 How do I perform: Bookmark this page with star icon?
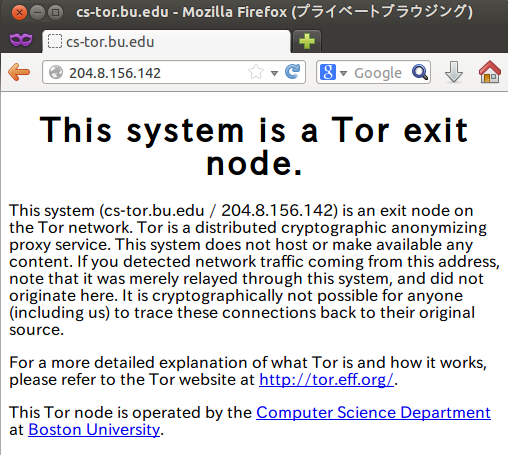[x=256, y=72]
